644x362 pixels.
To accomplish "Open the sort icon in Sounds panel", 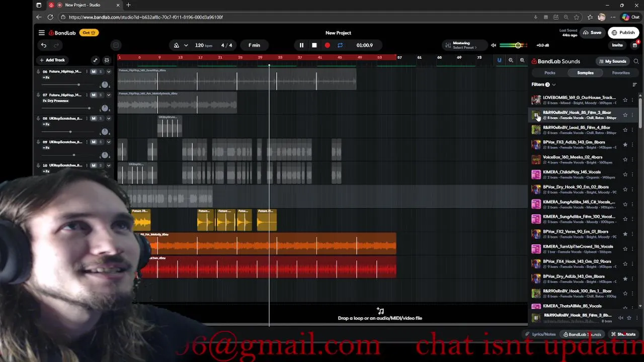I will (634, 84).
